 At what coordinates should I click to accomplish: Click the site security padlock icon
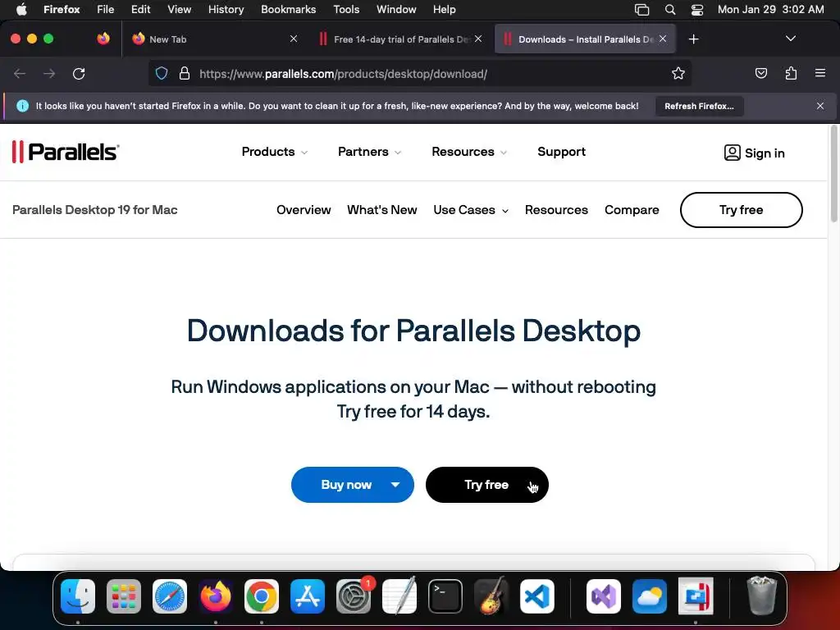click(x=185, y=73)
